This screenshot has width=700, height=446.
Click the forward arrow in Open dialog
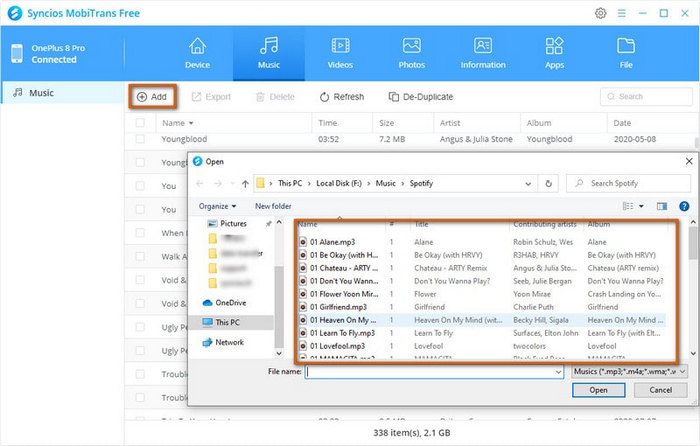coord(218,183)
